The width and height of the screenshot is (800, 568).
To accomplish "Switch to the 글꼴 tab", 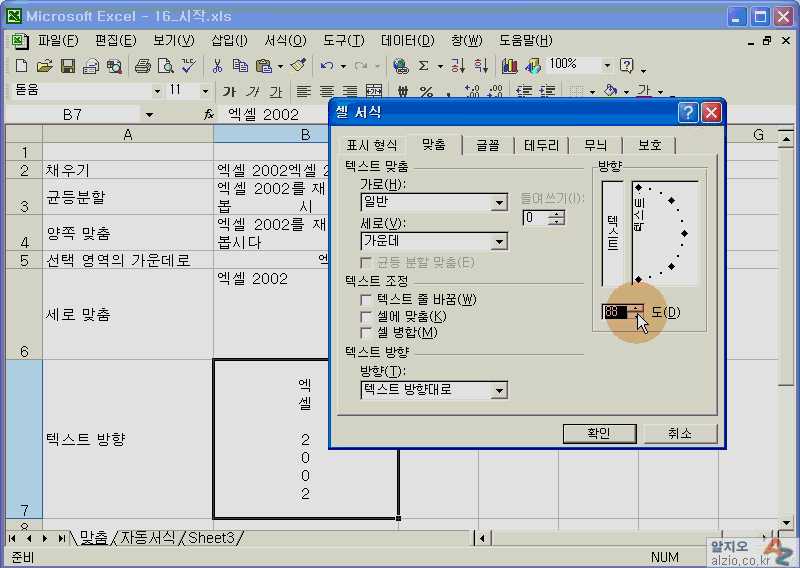I will 488,145.
